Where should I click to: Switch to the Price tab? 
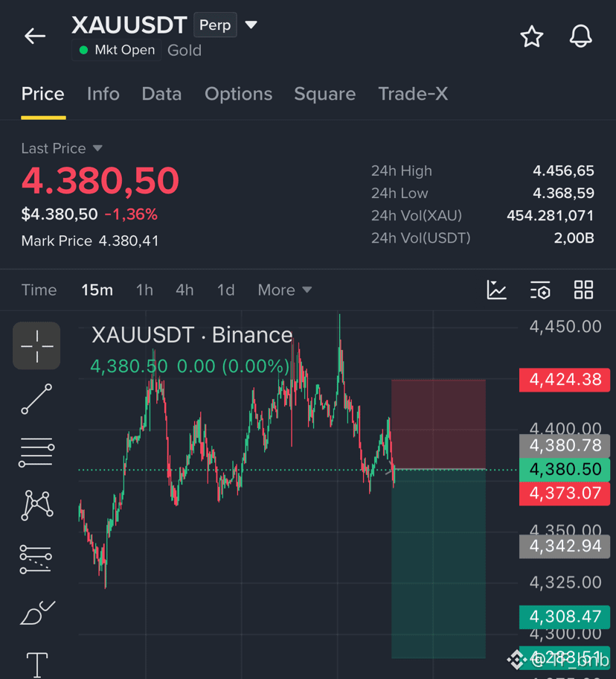43,94
